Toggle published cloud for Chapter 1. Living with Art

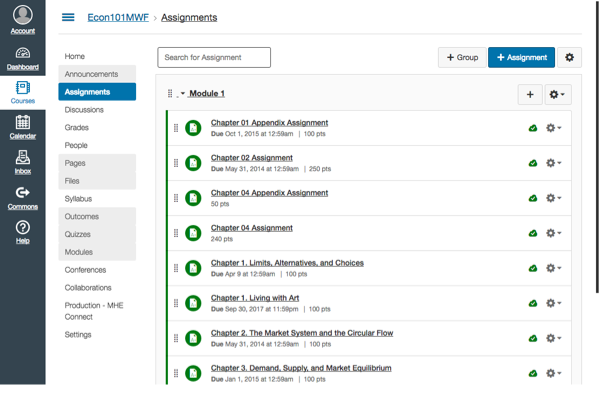pos(533,303)
